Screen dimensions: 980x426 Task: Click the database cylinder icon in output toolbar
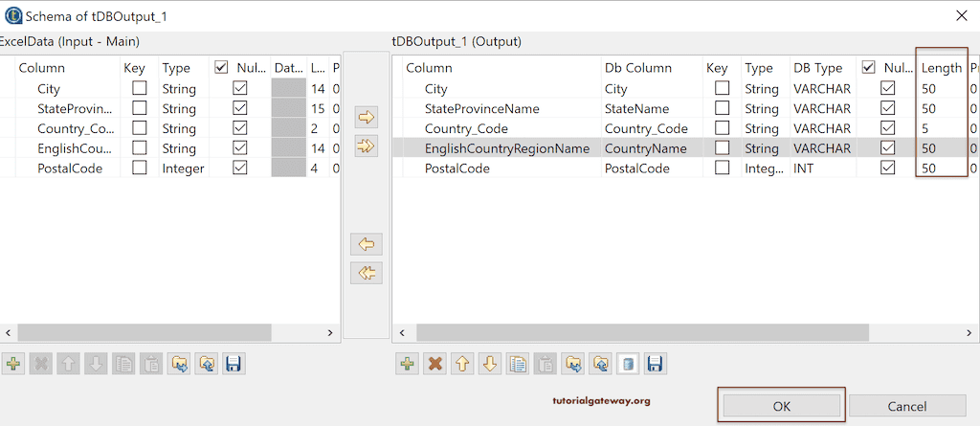628,364
